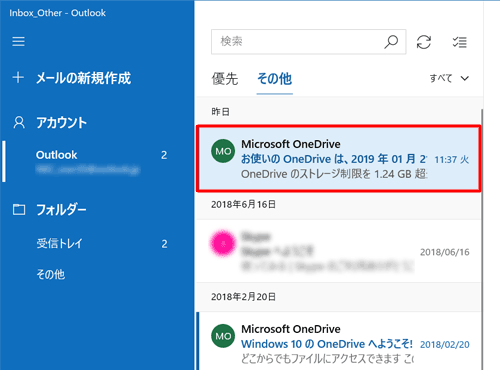Click the unread count 2 beside Outlook
Screen dimensions: 500x370
[x=164, y=155]
